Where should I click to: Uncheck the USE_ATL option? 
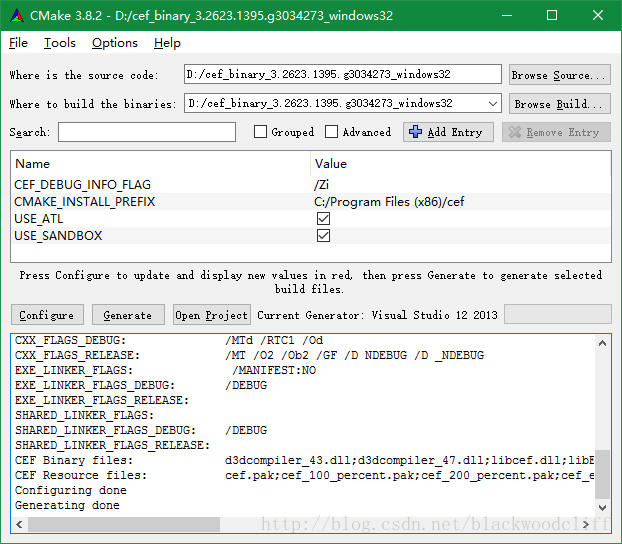point(323,219)
